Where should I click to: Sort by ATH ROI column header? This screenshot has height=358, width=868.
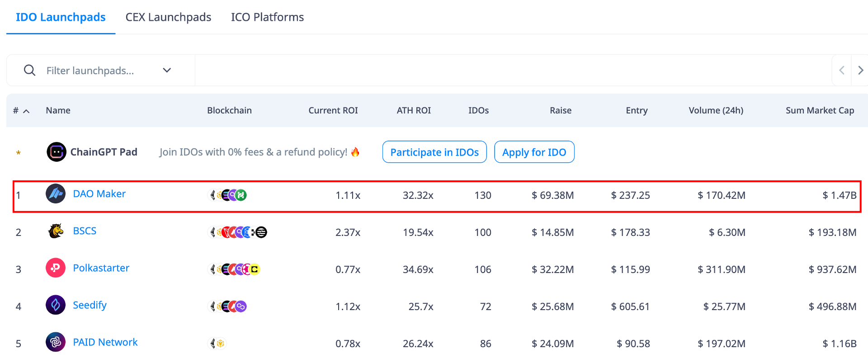tap(414, 110)
